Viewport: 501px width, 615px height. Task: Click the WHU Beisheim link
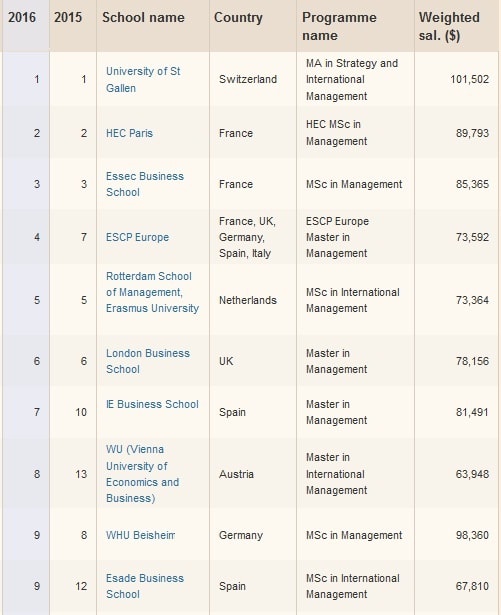140,535
